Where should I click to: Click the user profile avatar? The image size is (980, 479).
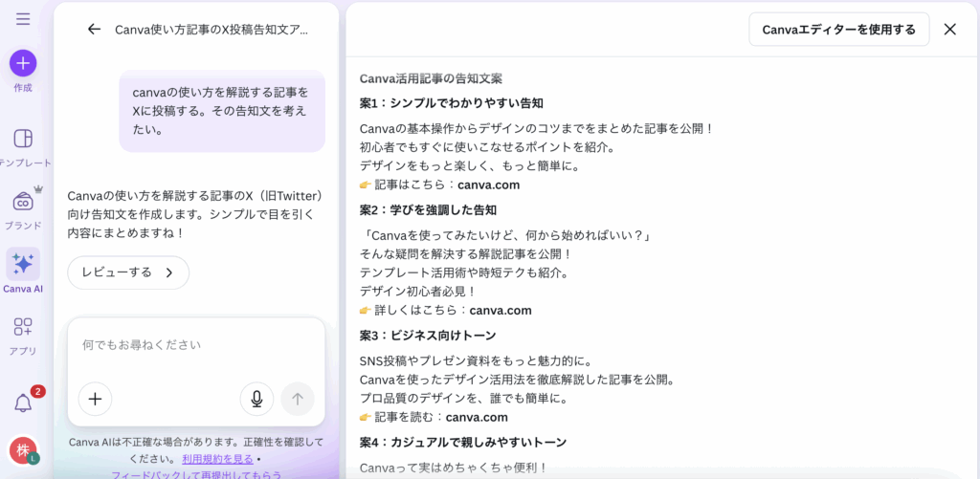point(23,449)
